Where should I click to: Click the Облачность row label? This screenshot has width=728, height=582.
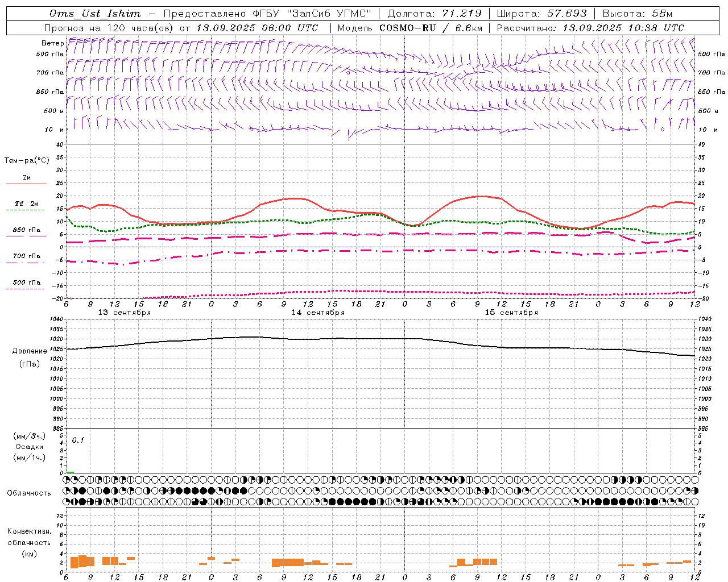click(x=29, y=493)
